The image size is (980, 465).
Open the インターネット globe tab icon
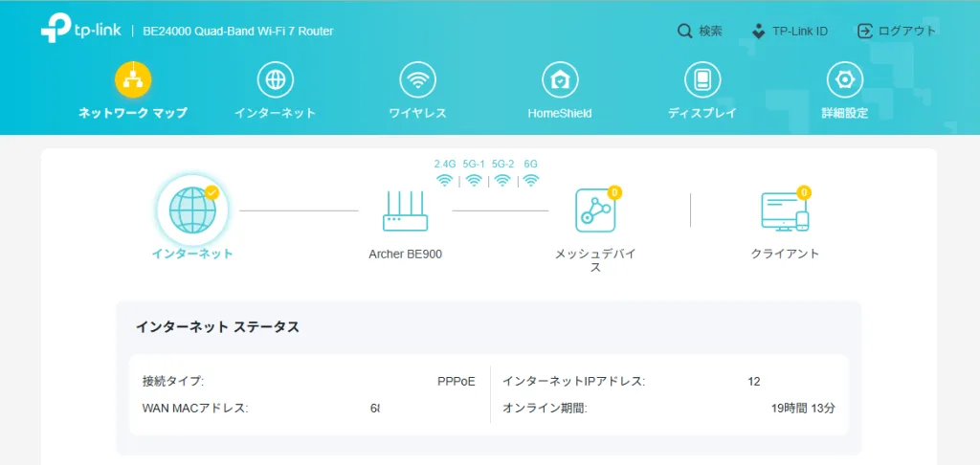[x=276, y=80]
